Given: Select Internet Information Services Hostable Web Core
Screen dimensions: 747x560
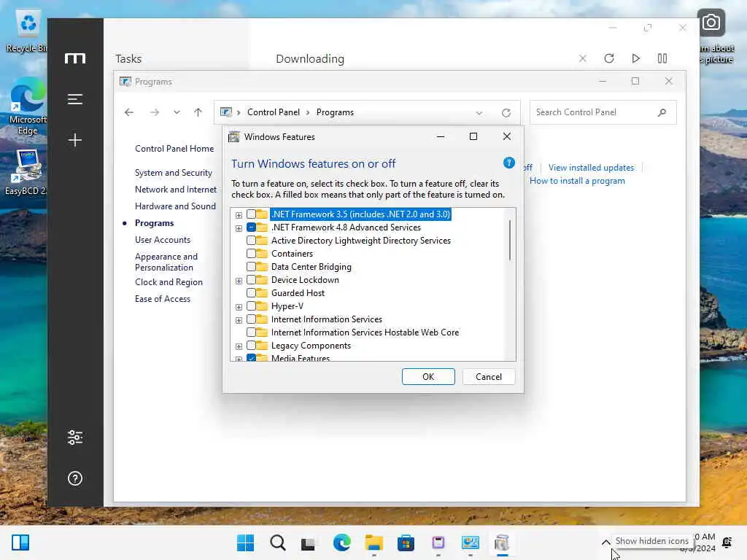Looking at the screenshot, I should tap(365, 332).
